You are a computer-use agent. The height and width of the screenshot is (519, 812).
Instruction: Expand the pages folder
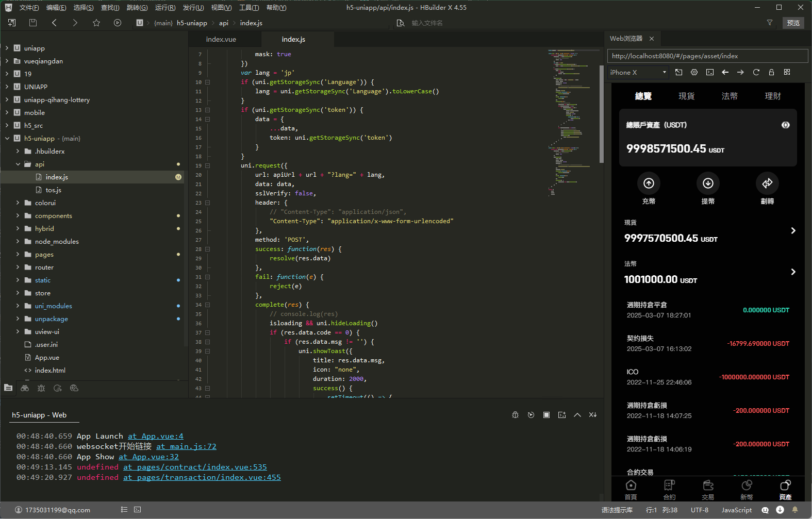pos(18,254)
